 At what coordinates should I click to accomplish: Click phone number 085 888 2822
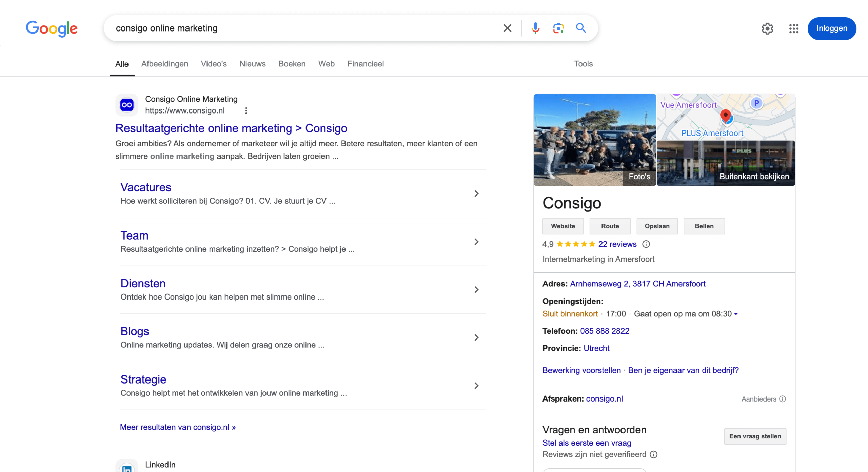click(x=605, y=331)
